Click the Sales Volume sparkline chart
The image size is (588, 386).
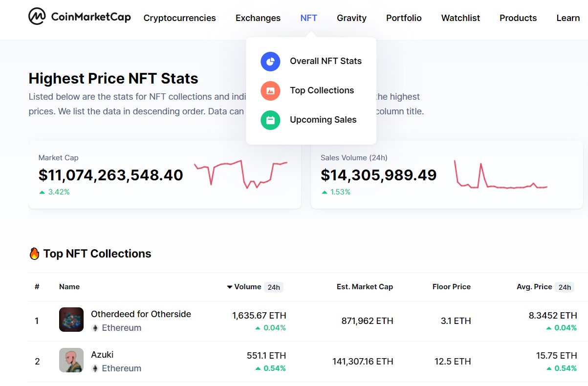coord(501,174)
